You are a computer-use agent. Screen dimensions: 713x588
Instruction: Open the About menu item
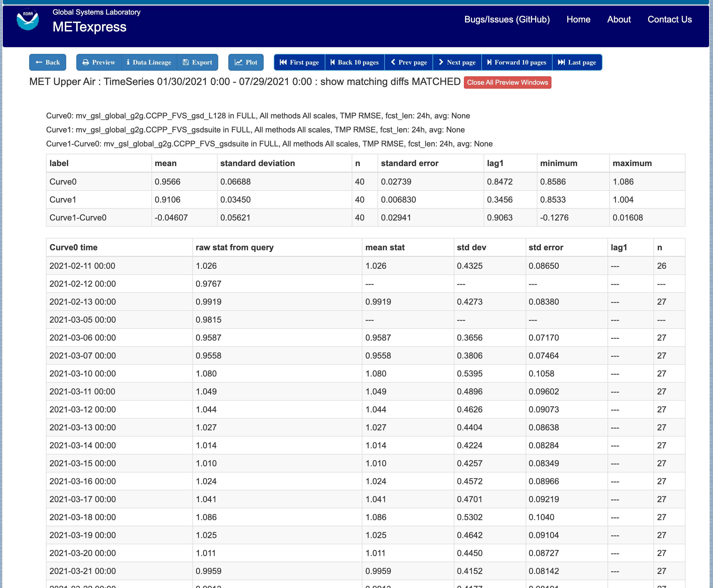coord(619,20)
